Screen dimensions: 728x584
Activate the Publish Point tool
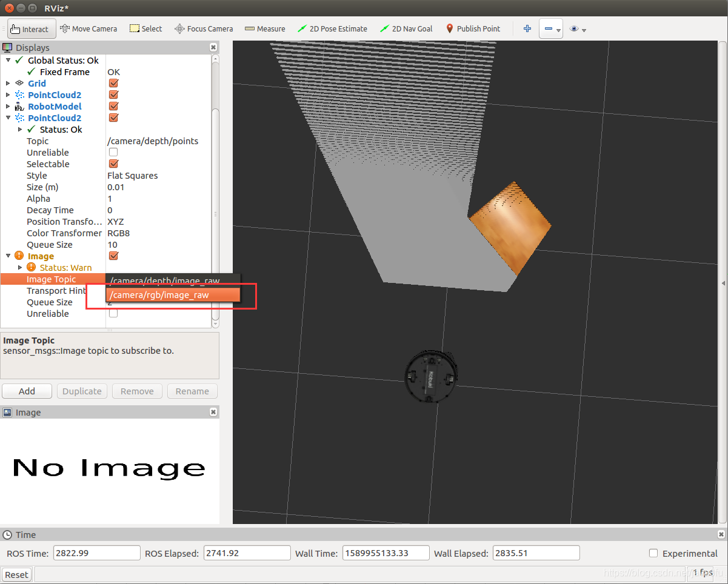(473, 28)
